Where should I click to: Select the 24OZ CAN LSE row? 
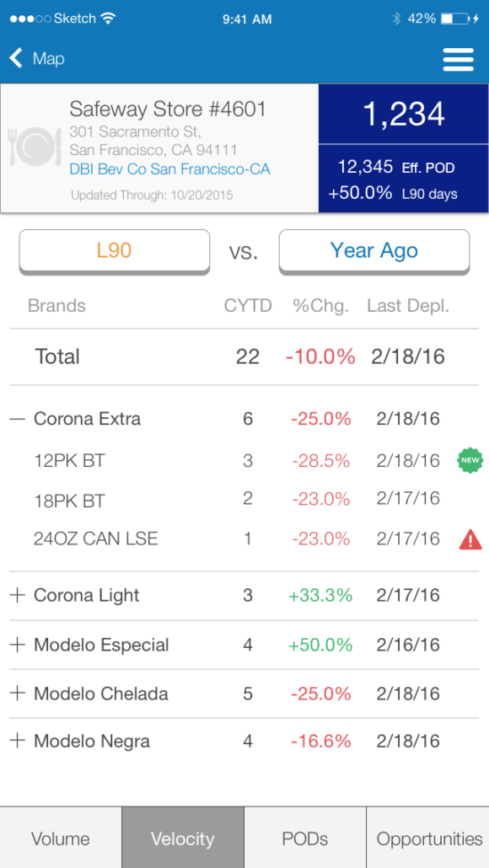(x=244, y=538)
